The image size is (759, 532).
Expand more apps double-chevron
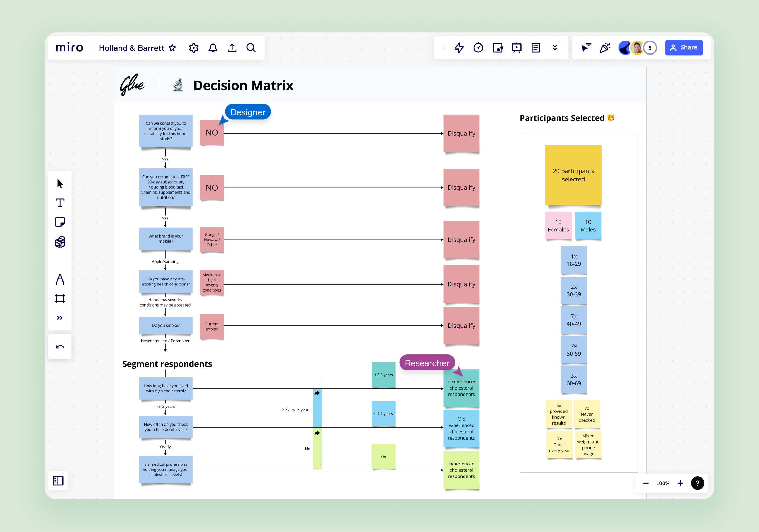pos(555,48)
